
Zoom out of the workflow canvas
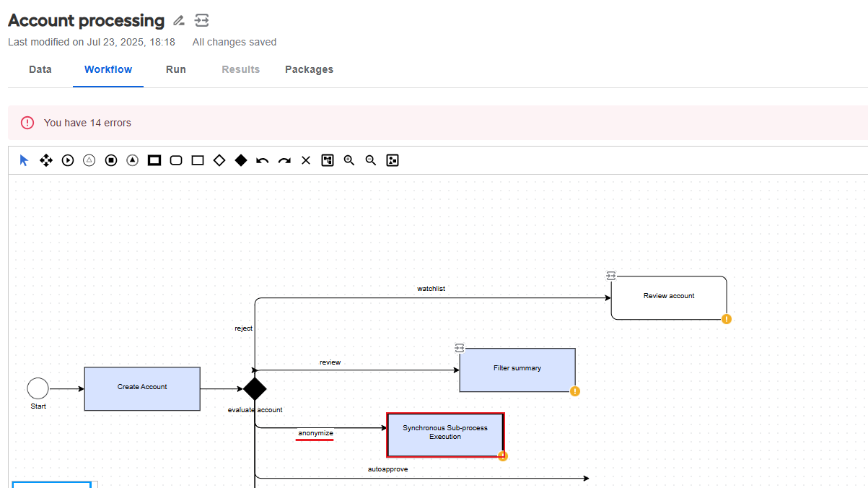click(371, 160)
